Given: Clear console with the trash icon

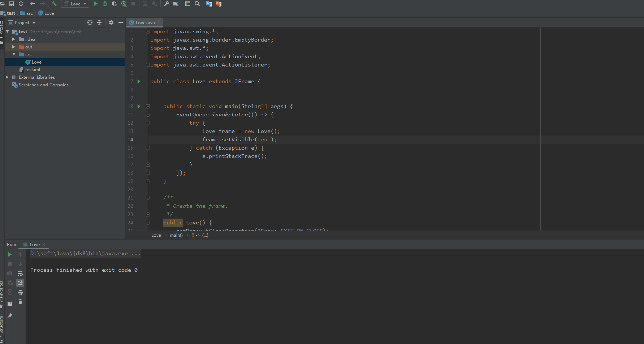Looking at the screenshot, I should click(20, 302).
